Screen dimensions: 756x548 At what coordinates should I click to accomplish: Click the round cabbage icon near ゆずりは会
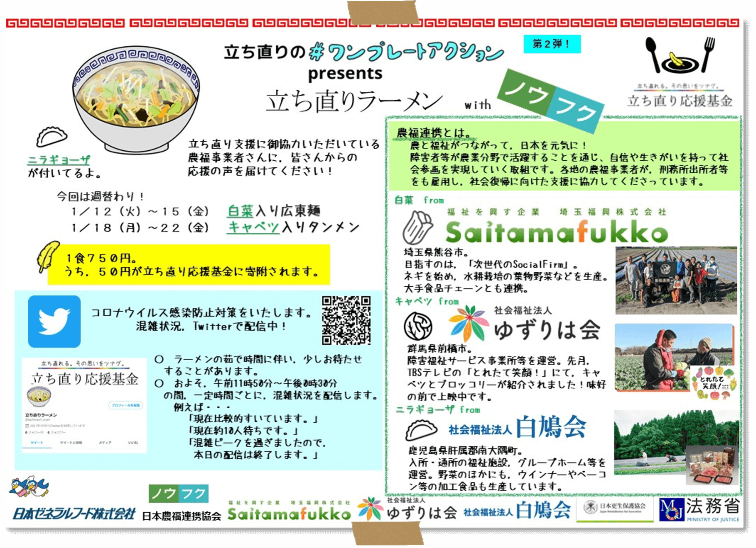coord(418,326)
